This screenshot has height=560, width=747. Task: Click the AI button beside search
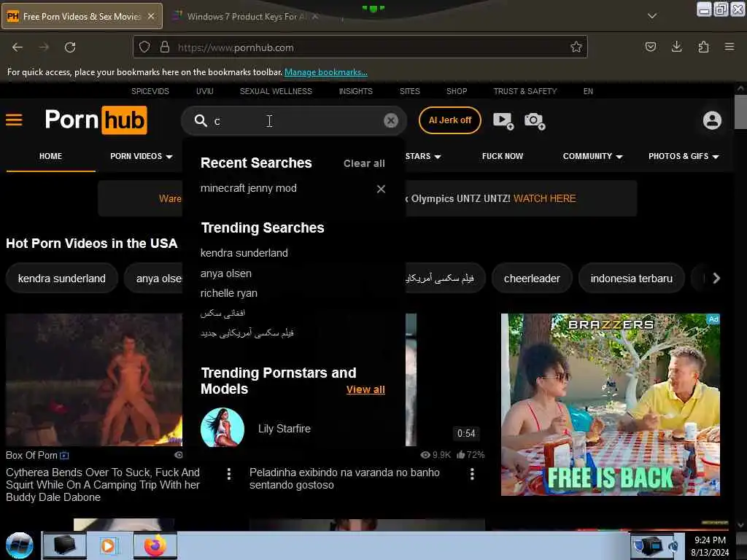(449, 120)
